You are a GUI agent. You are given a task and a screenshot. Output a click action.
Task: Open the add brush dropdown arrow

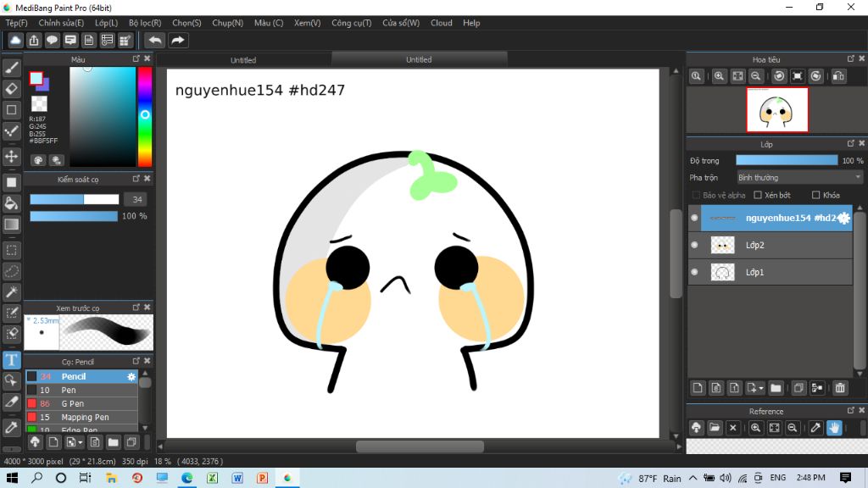tap(81, 442)
